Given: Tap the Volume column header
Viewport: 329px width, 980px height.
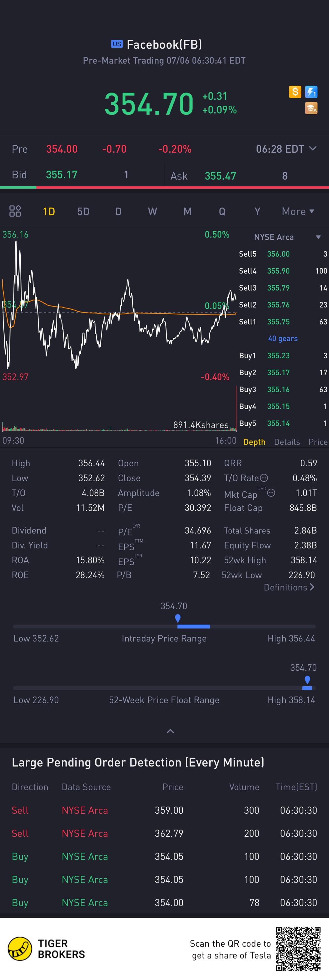Looking at the screenshot, I should 244,787.
